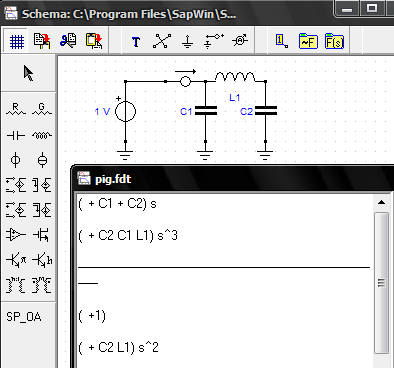394x368 pixels.
Task: Minimize the Schema window
Action: 347,9
